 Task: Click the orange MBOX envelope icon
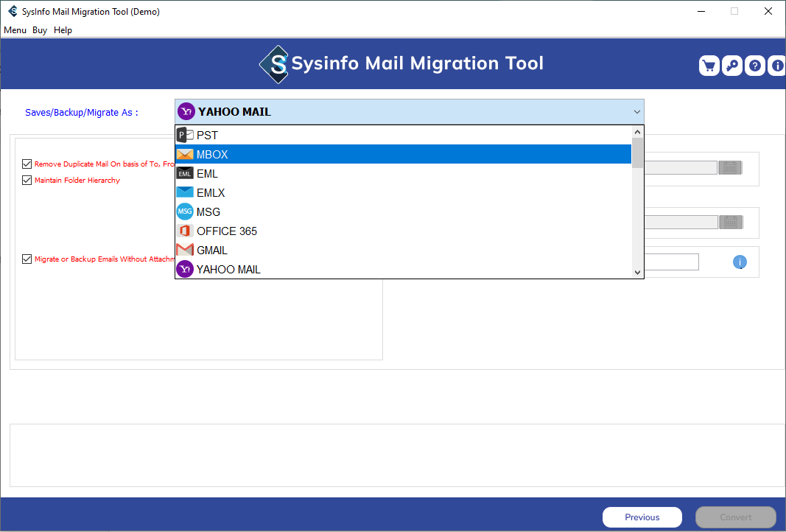(185, 155)
